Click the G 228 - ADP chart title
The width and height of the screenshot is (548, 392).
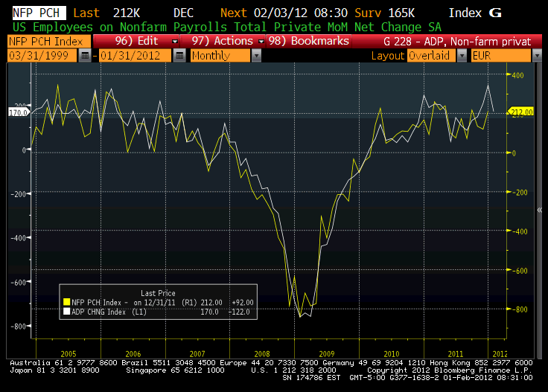457,42
